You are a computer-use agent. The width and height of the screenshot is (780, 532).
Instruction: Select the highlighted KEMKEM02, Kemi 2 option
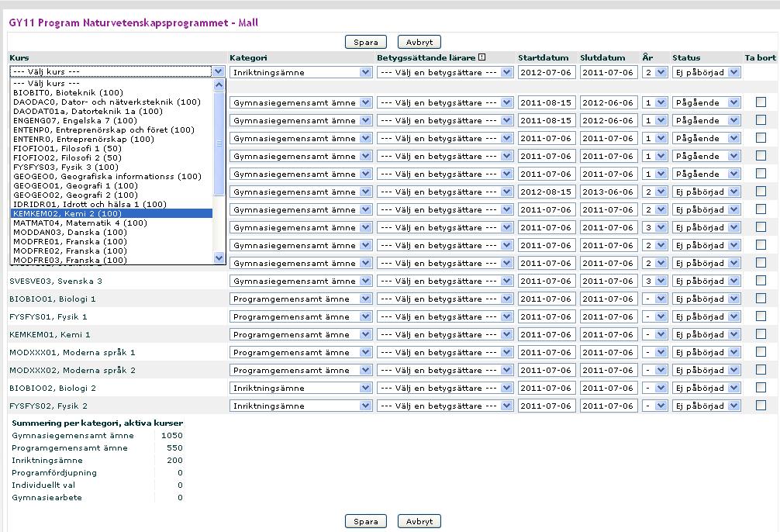pyautogui.click(x=112, y=213)
